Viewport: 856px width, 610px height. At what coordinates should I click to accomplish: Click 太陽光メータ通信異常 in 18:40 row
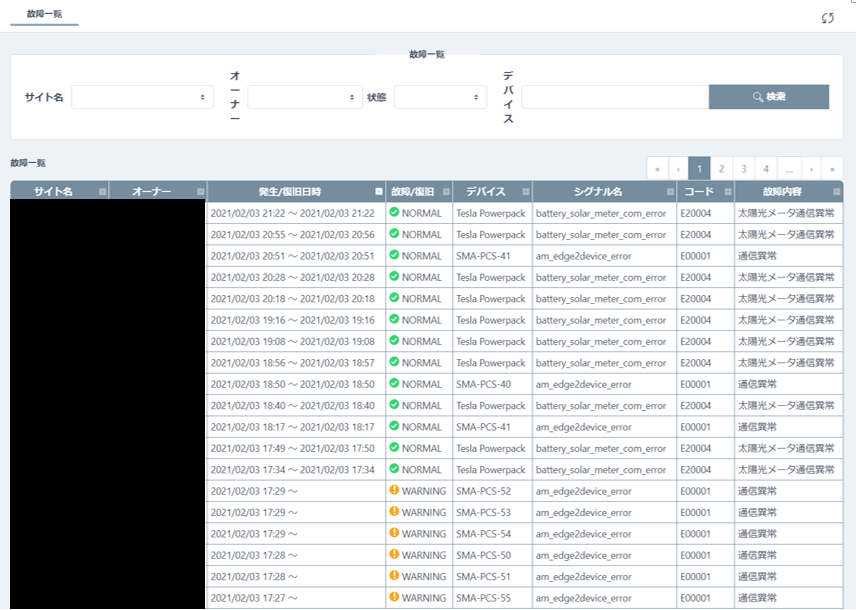click(x=786, y=405)
